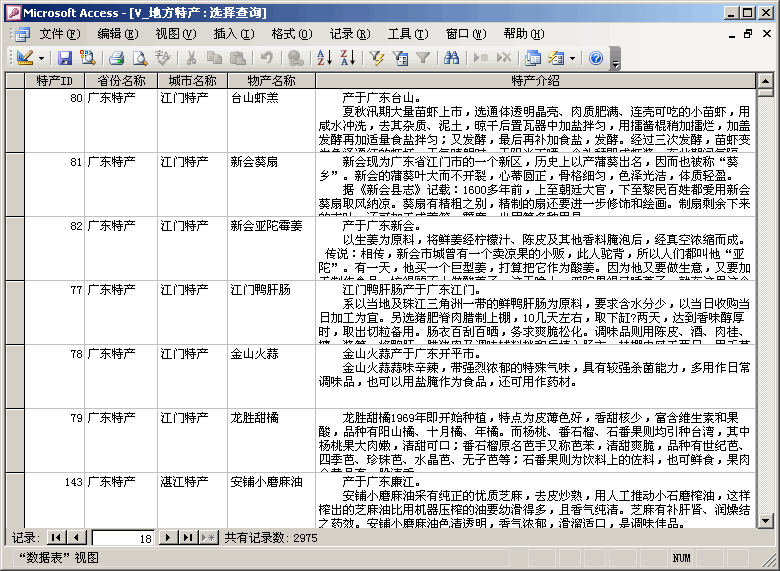This screenshot has height=571, width=780.
Task: Go to previous record navigation button
Action: coord(77,538)
